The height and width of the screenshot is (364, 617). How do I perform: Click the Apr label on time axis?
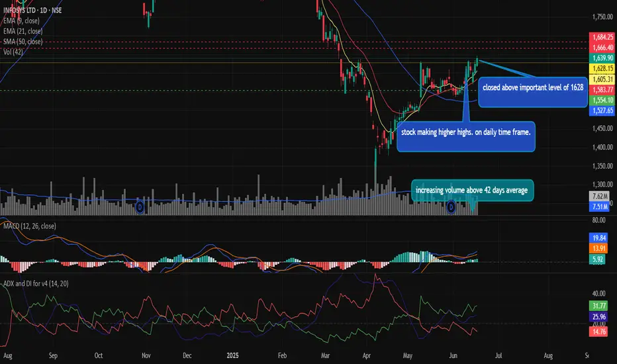[x=366, y=355]
